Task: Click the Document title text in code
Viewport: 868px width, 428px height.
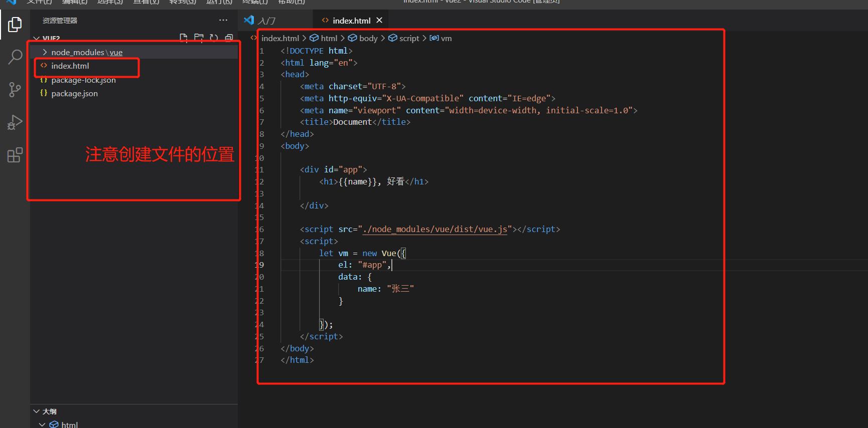Action: click(352, 122)
